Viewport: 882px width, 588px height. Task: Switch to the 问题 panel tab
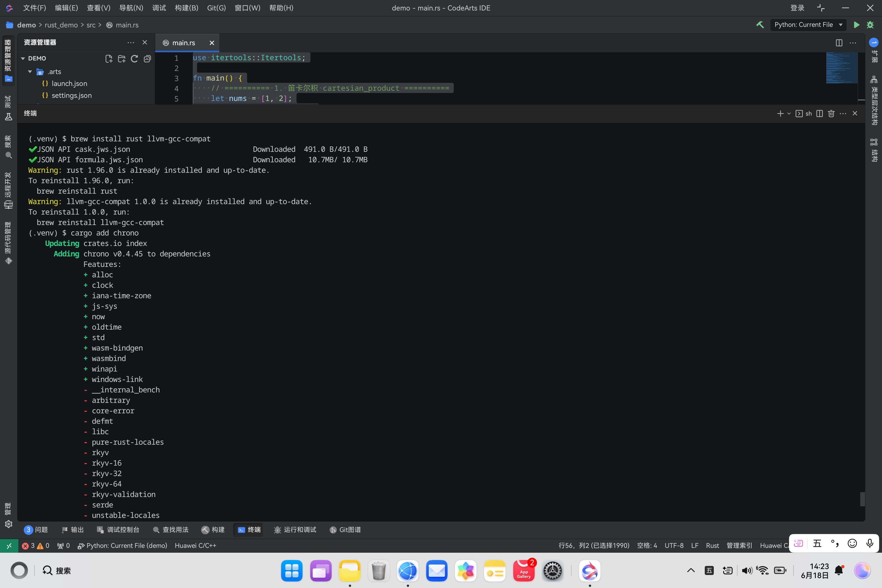coord(36,529)
